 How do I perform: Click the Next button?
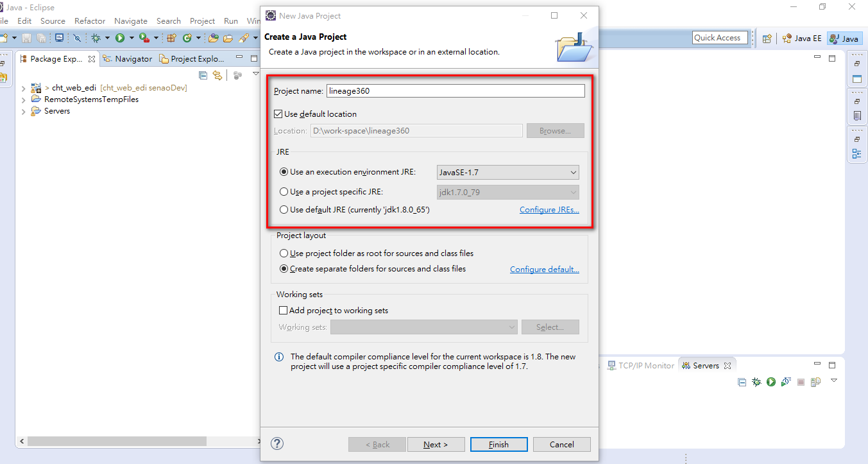436,444
